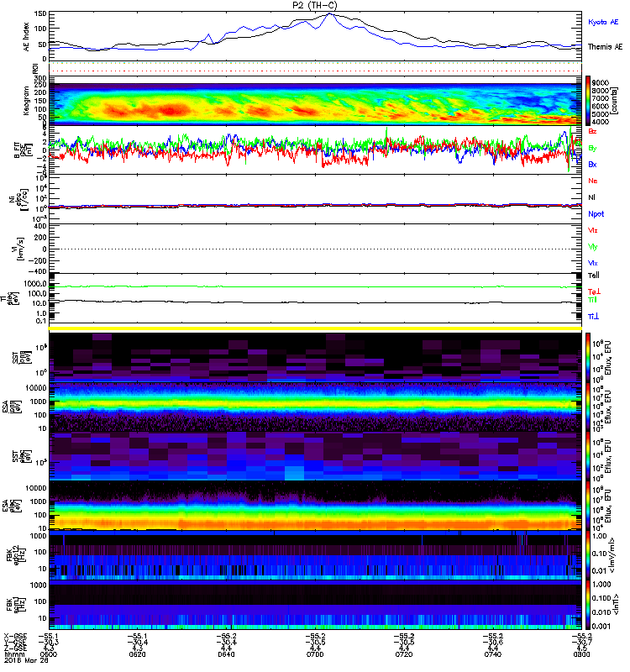Image resolution: width=630 pixels, height=672 pixels.
Task: Click the AE Index axis label
Action: point(26,37)
